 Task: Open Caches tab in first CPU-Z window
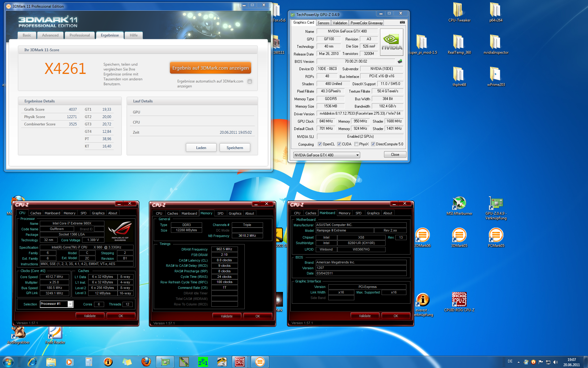coord(36,213)
